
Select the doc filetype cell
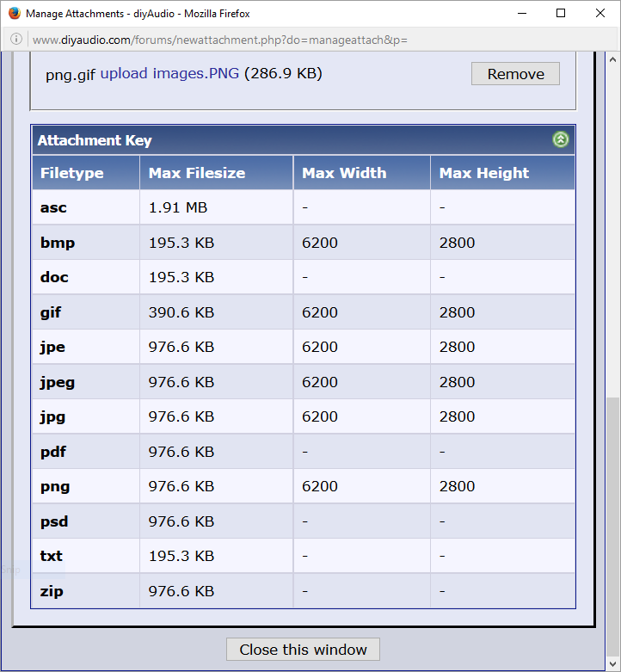pos(86,277)
